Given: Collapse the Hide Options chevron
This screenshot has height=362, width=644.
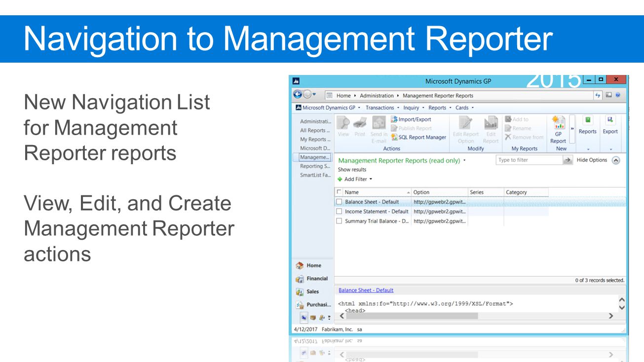Looking at the screenshot, I should (615, 160).
